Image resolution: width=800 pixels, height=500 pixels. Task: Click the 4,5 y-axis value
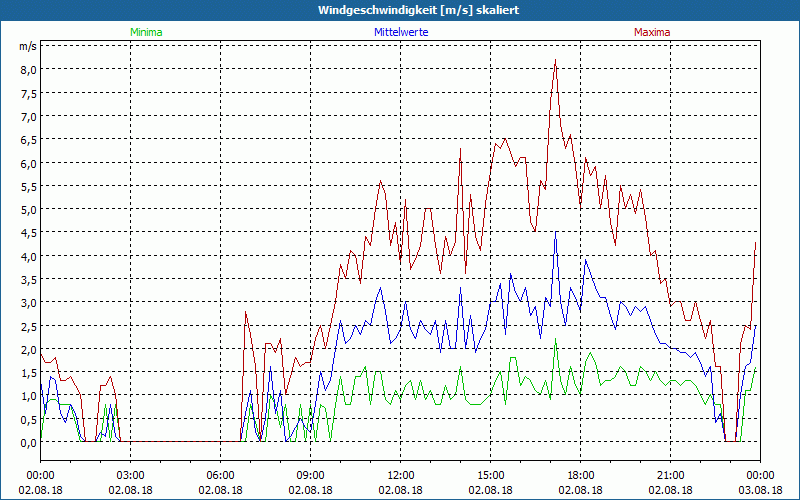pos(28,233)
